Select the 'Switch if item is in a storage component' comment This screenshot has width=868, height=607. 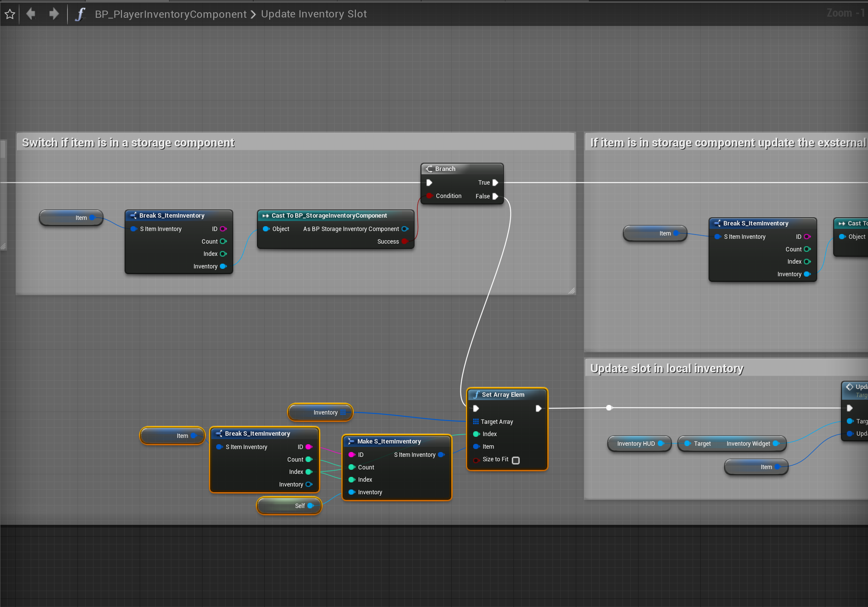click(129, 143)
